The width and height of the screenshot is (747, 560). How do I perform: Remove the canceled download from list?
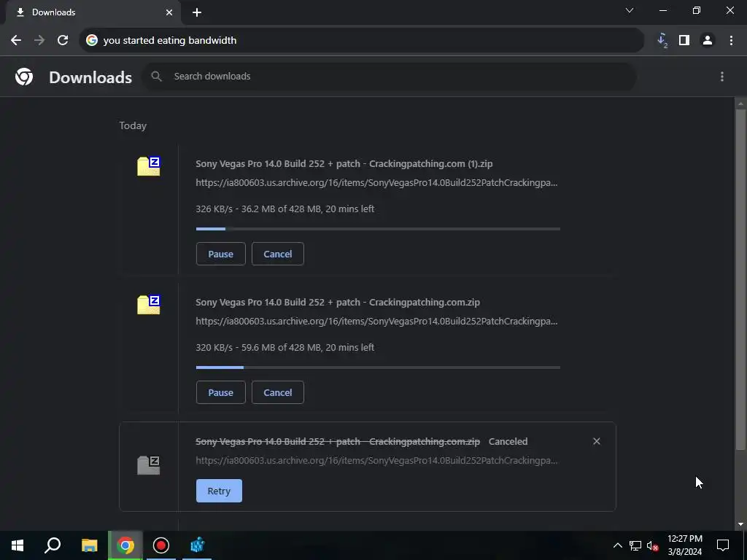[597, 441]
